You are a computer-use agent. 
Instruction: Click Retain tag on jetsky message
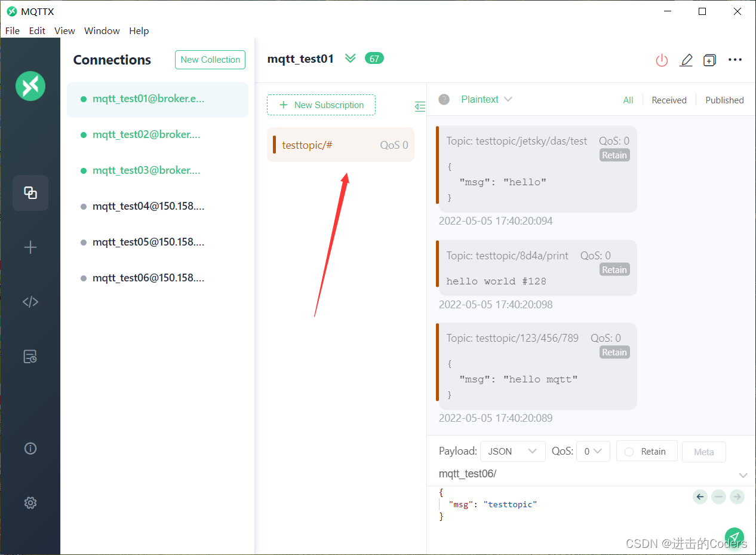pos(614,155)
